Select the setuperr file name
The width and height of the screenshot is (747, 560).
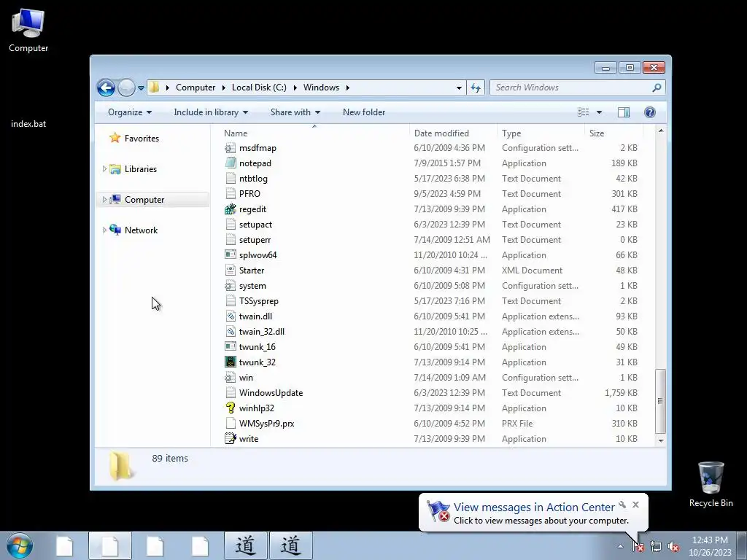tap(255, 240)
